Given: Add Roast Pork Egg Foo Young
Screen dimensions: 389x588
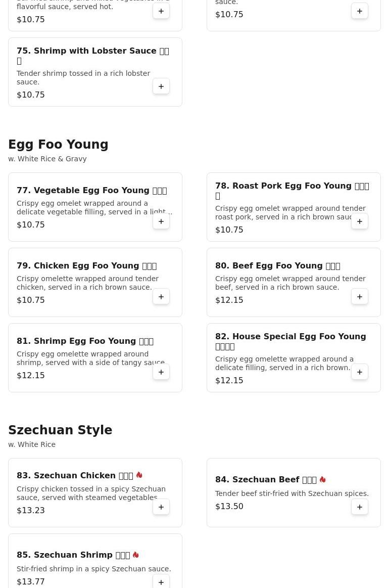Looking at the screenshot, I should tap(360, 221).
